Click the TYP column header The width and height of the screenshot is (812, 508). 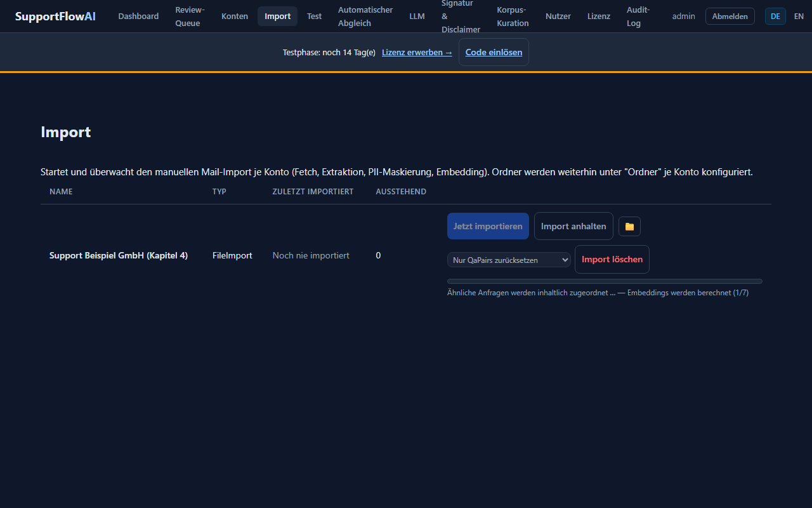tap(219, 191)
